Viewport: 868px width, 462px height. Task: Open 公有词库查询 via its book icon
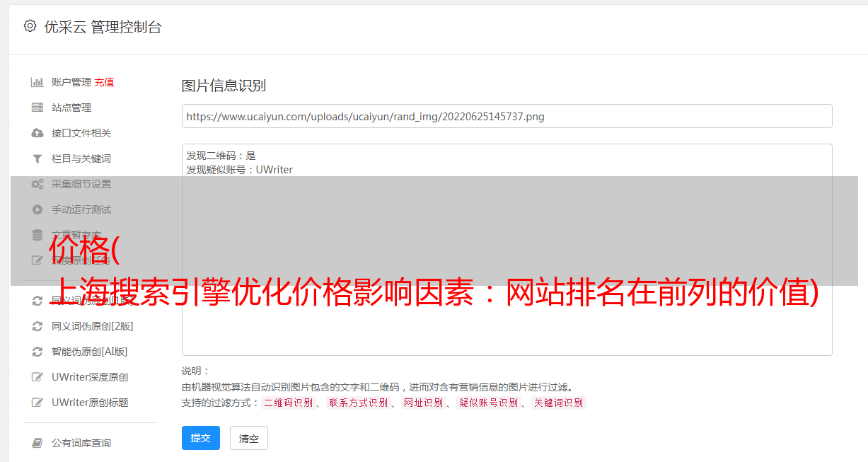[37, 443]
